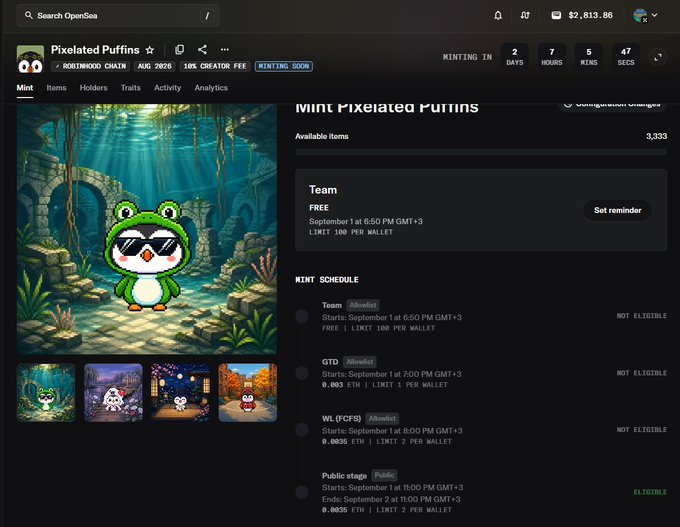The width and height of the screenshot is (680, 527).
Task: Switch to the Items tab
Action: 56,88
